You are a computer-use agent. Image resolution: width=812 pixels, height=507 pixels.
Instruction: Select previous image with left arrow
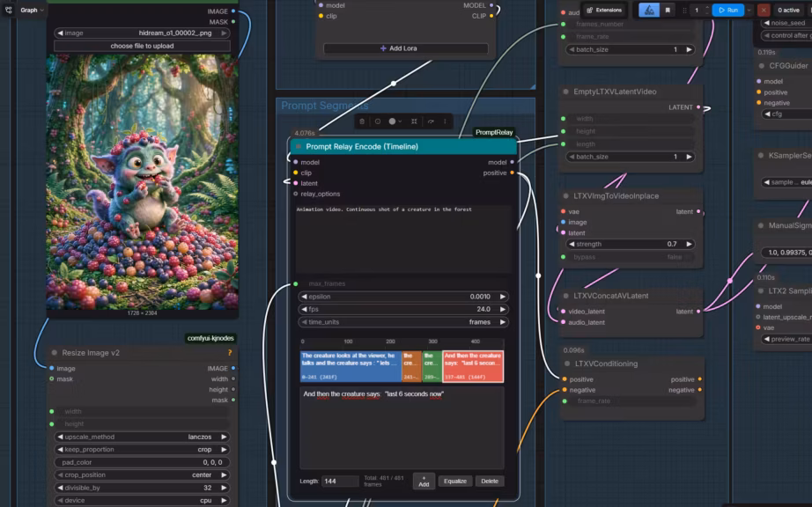click(60, 33)
